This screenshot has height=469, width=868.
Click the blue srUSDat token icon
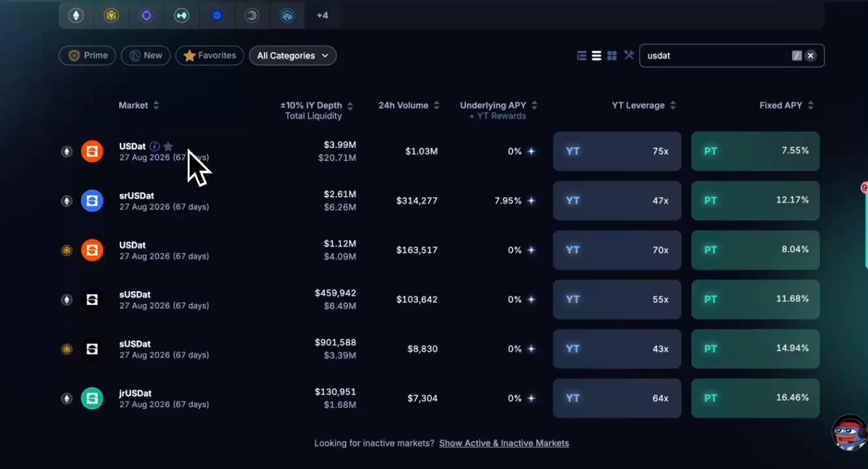(x=92, y=201)
